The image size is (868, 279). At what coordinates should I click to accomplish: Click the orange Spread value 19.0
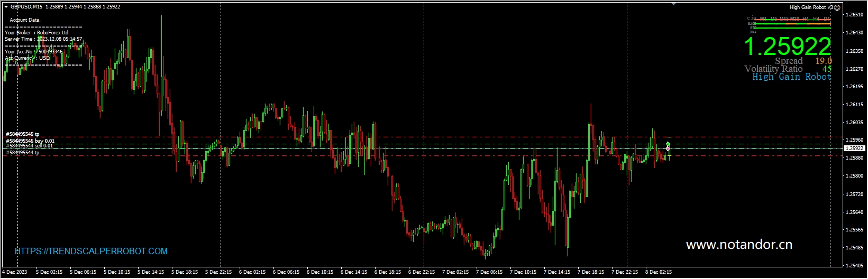[823, 61]
